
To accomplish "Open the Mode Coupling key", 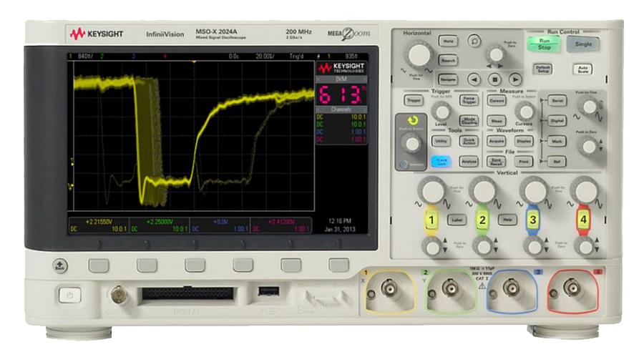I will [x=469, y=120].
